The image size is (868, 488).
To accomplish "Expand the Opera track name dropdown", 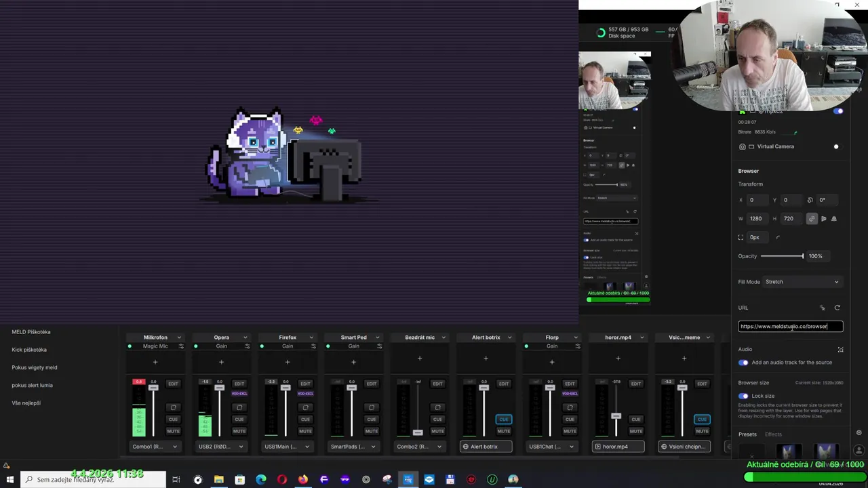I will point(245,338).
